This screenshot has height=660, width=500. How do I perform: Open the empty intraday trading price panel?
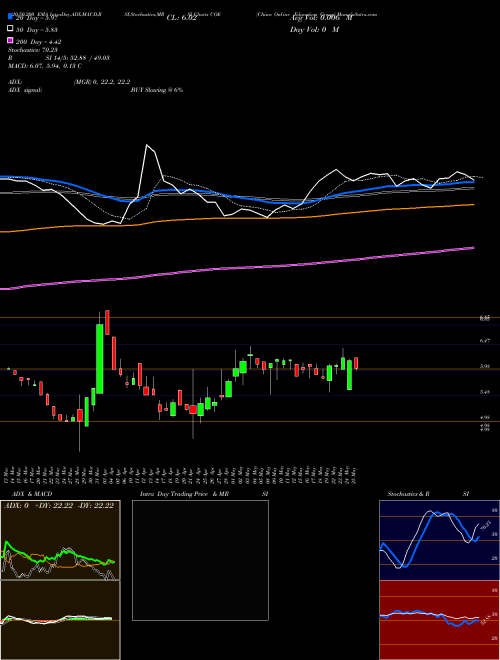click(200, 560)
